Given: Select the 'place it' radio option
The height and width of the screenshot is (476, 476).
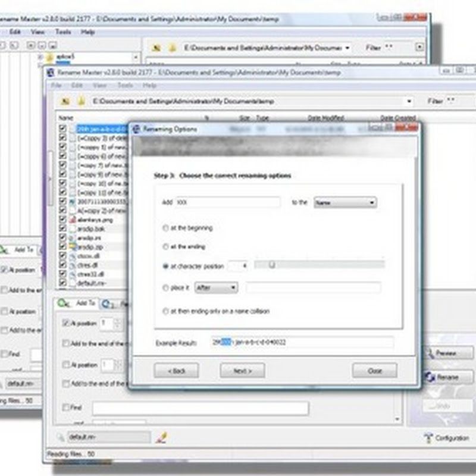Looking at the screenshot, I should click(165, 287).
